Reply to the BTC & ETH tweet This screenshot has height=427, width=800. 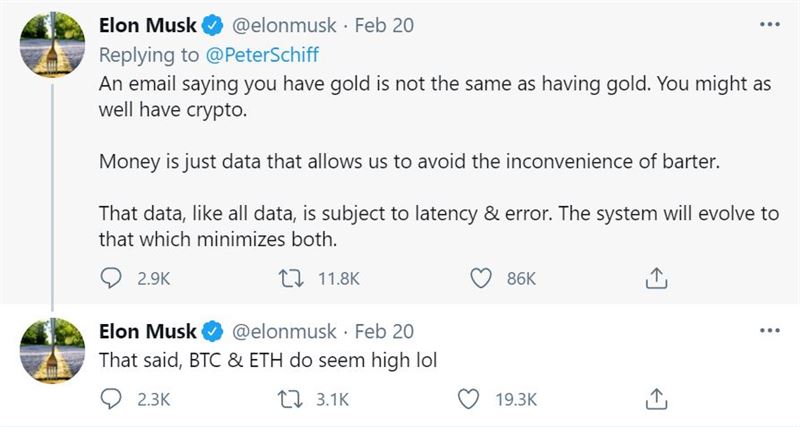coord(111,399)
